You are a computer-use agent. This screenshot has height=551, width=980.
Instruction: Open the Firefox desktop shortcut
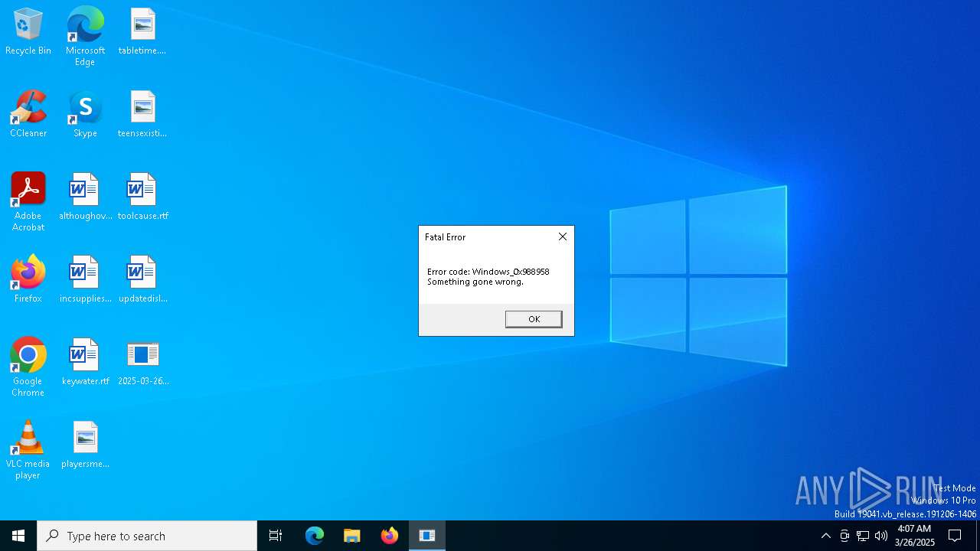28,279
